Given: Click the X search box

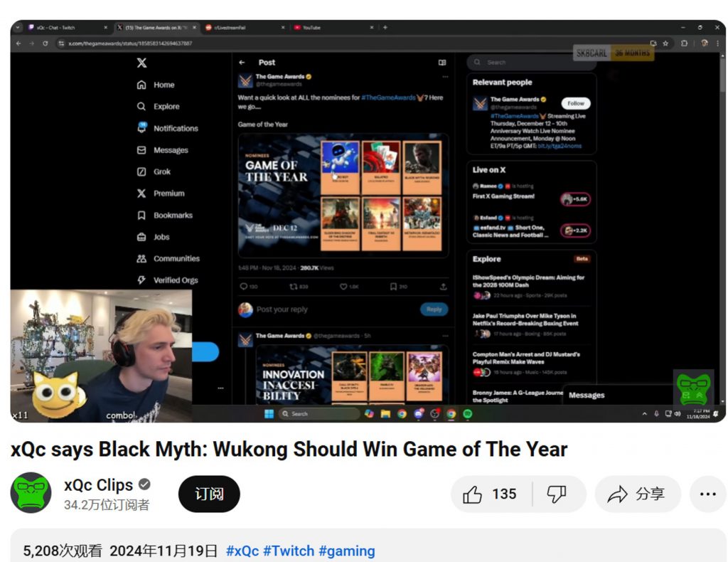Looking at the screenshot, I should click(531, 62).
